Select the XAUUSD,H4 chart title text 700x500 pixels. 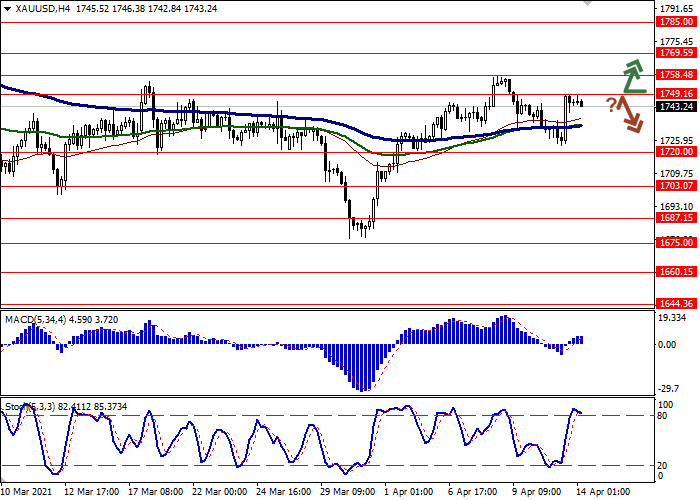[x=43, y=8]
